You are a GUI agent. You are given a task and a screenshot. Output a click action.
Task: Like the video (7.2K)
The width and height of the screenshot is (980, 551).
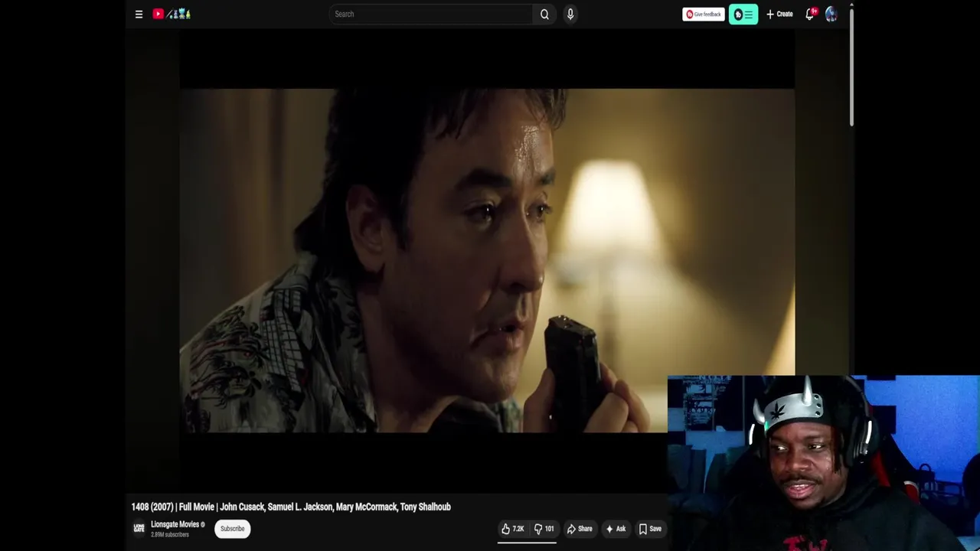point(513,529)
